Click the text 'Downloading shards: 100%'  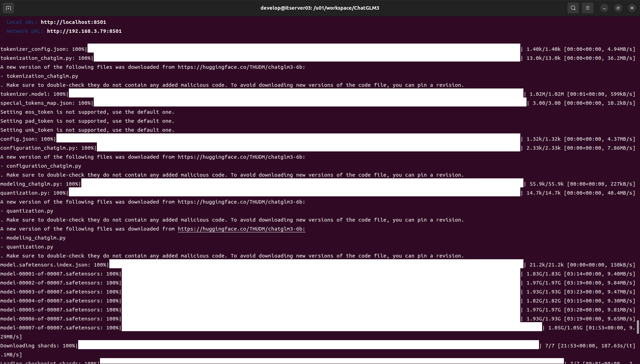38,346
